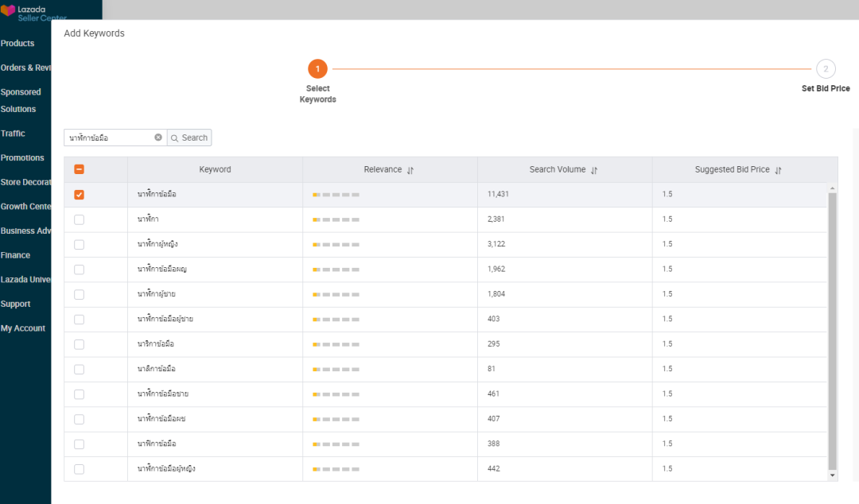Click the Set Bid Price step label
The width and height of the screenshot is (859, 504).
[826, 88]
